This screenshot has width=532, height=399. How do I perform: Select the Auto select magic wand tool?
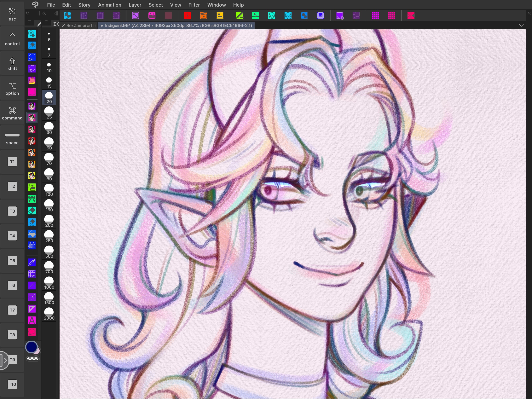point(32,45)
